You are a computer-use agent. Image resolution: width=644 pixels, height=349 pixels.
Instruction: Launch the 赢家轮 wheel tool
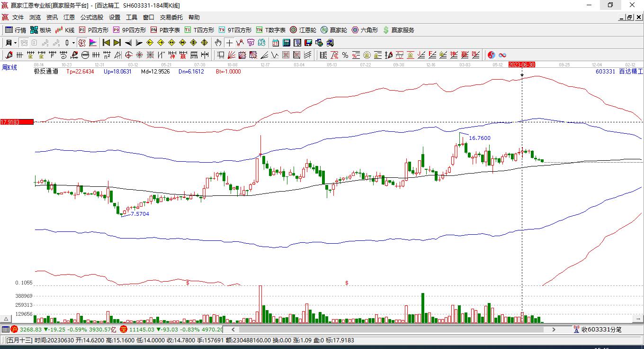pos(334,30)
